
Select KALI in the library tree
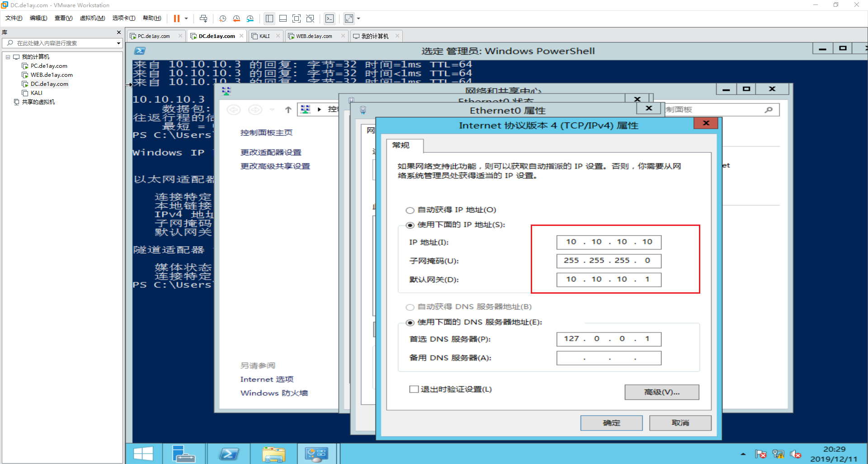tap(37, 93)
